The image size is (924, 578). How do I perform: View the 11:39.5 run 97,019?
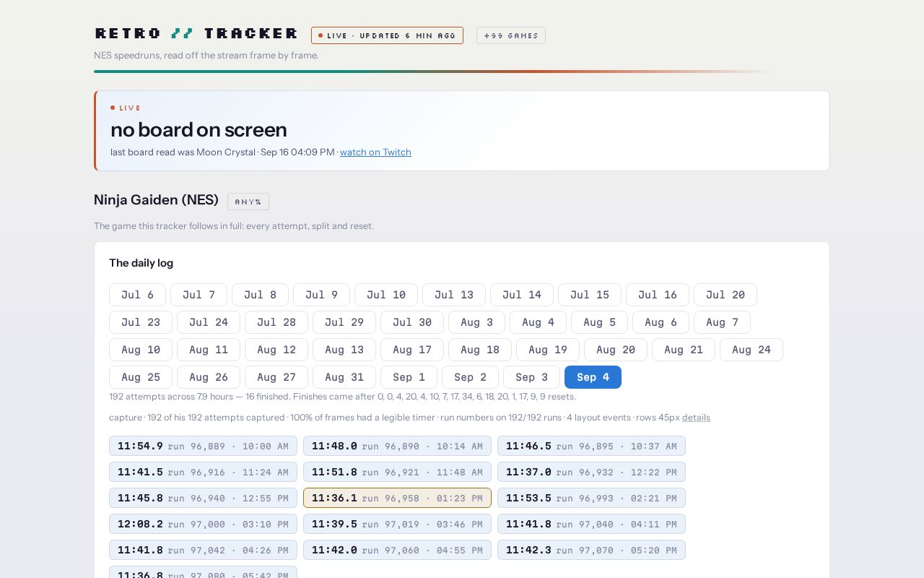click(x=397, y=524)
